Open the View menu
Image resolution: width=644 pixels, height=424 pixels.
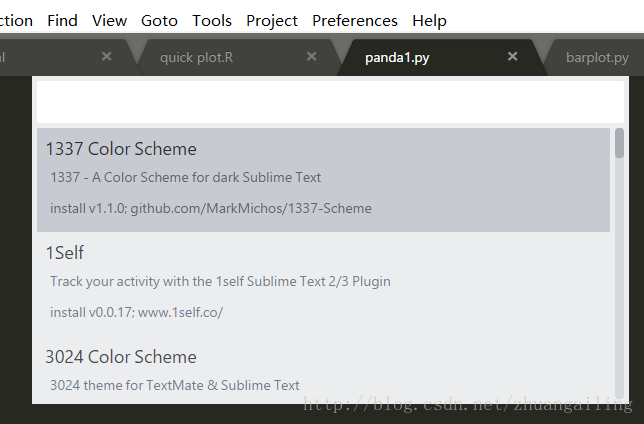tap(109, 21)
